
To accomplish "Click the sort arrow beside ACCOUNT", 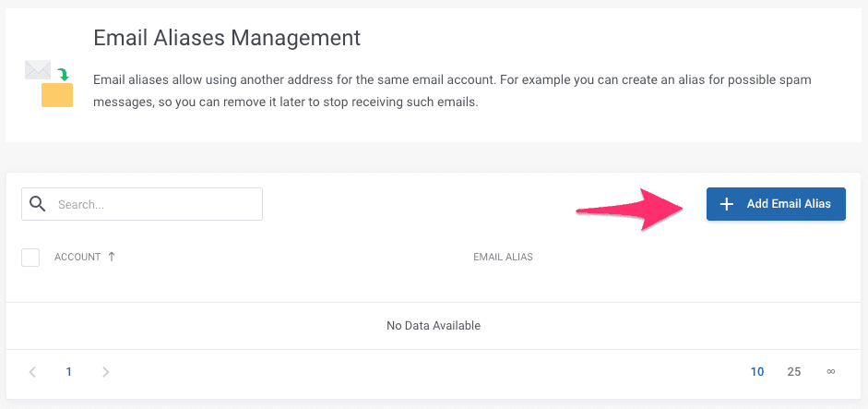I will (112, 257).
